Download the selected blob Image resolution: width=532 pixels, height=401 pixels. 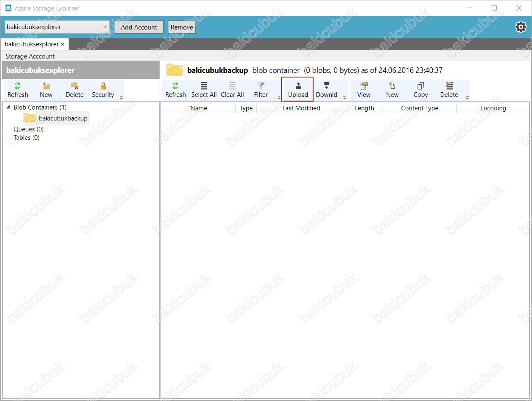[x=327, y=90]
